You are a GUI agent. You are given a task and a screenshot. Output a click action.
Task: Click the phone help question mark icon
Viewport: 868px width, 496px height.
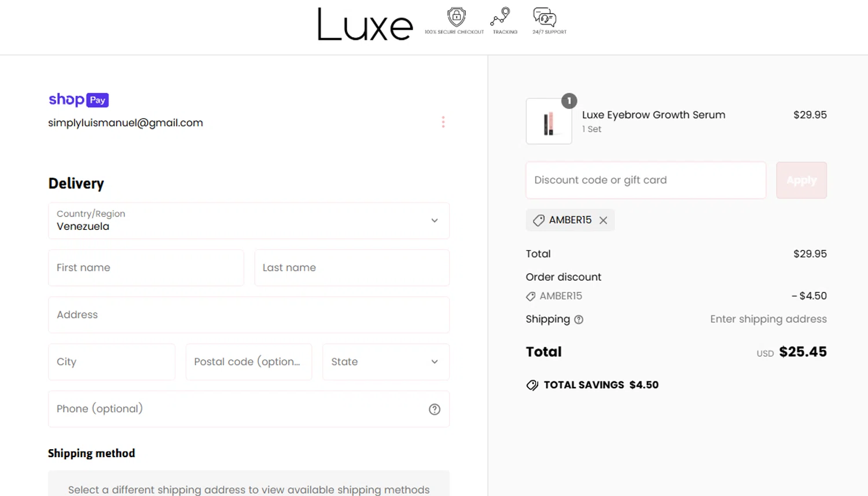[x=435, y=409]
